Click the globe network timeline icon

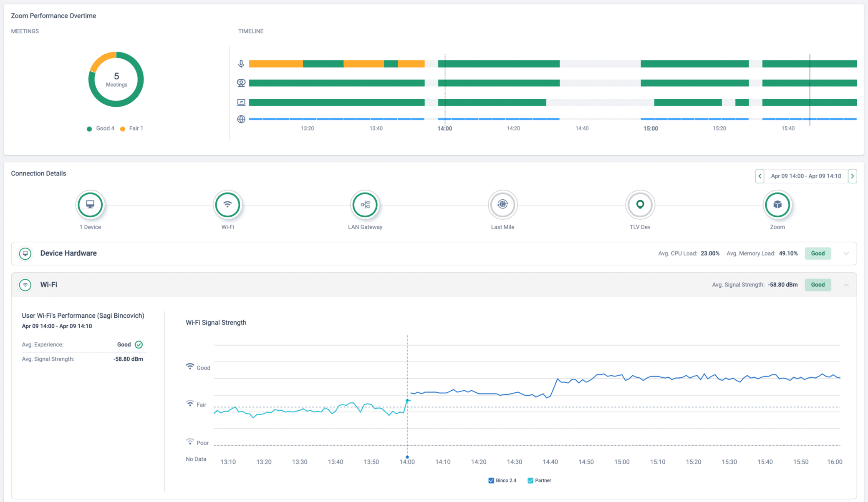point(241,119)
